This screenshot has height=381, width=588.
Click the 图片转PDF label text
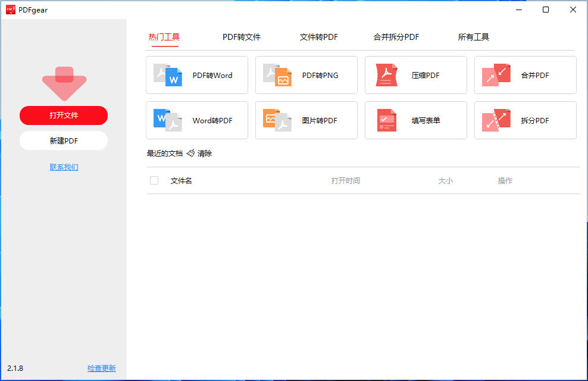320,120
